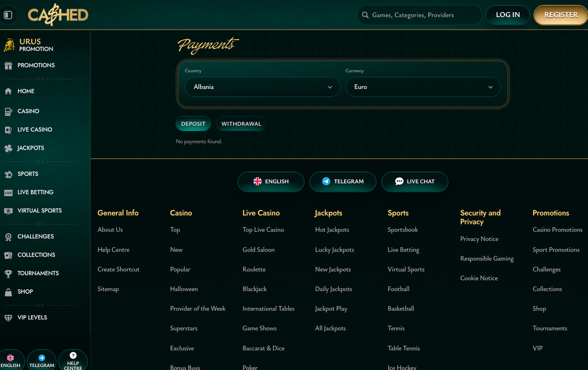Focus the Games, Categories, Providers search field
Screen dimensions: 588x370
[419, 15]
